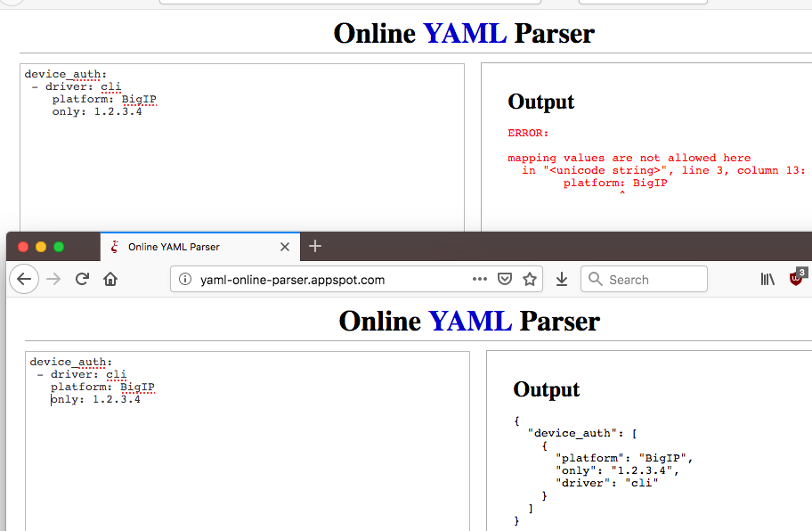Click the forward navigation arrow
This screenshot has width=812, height=531.
point(52,279)
